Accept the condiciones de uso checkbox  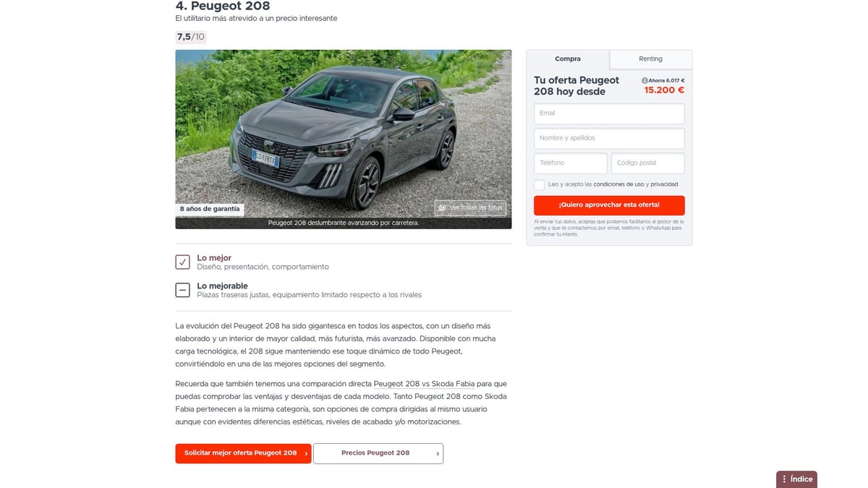click(x=540, y=184)
